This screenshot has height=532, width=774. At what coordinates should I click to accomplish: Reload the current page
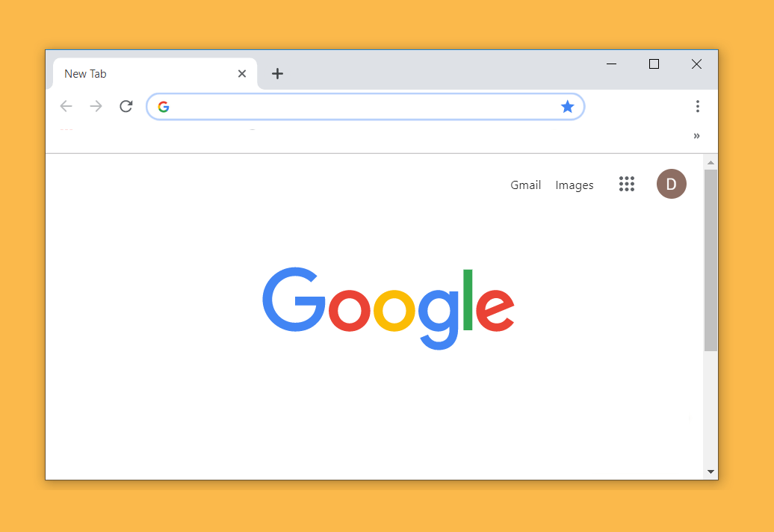[x=126, y=106]
